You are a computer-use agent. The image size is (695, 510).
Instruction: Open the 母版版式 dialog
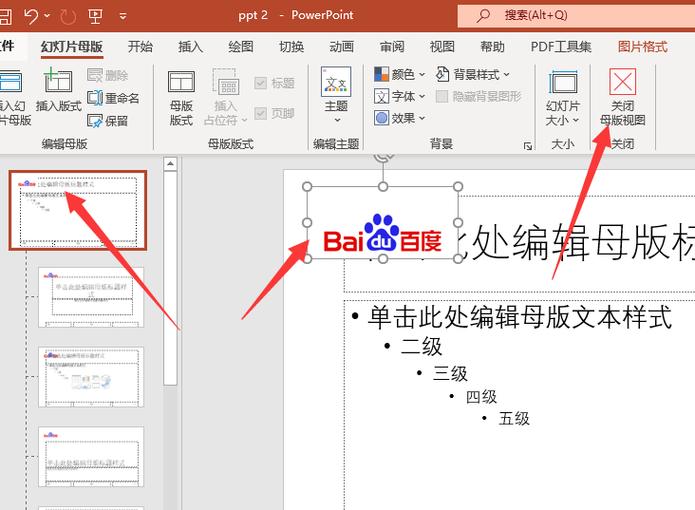(181, 97)
